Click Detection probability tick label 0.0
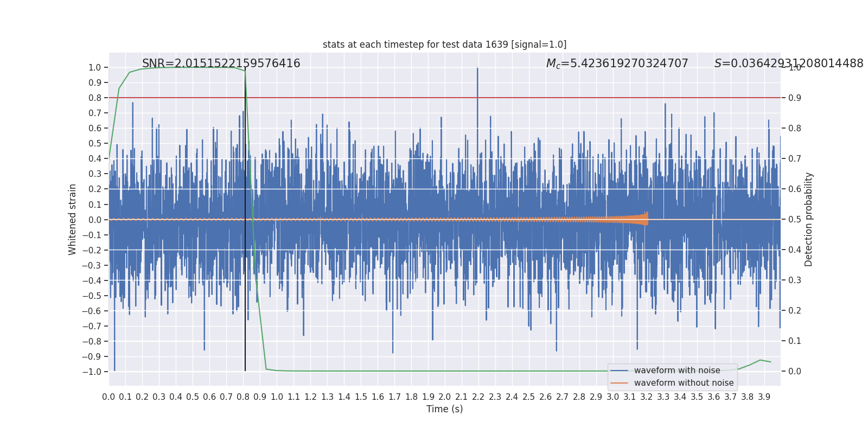This screenshot has height=434, width=868. (x=795, y=372)
